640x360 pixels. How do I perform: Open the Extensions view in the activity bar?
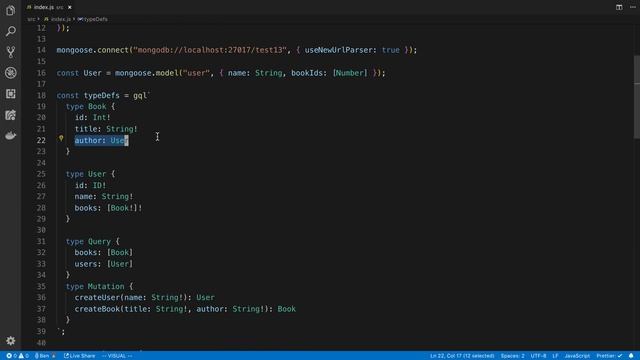click(x=11, y=94)
